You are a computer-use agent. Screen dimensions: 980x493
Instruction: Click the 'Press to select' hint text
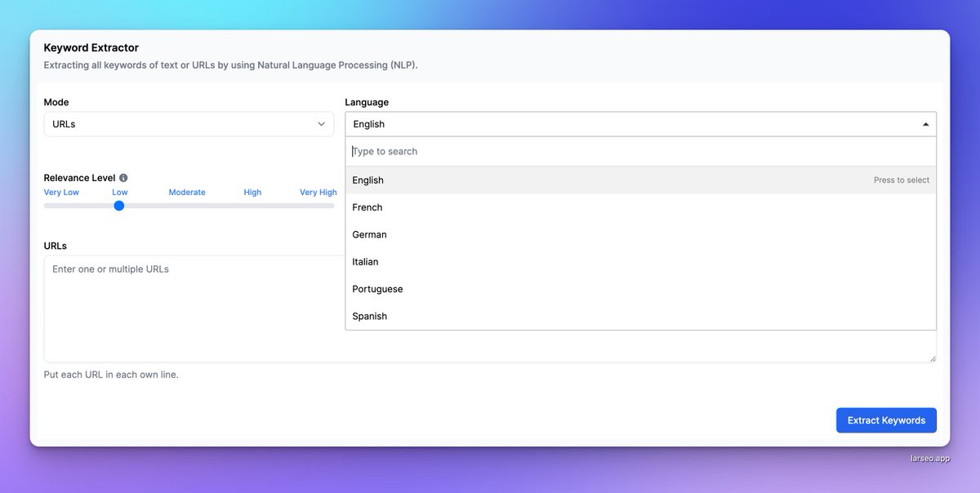coord(902,180)
